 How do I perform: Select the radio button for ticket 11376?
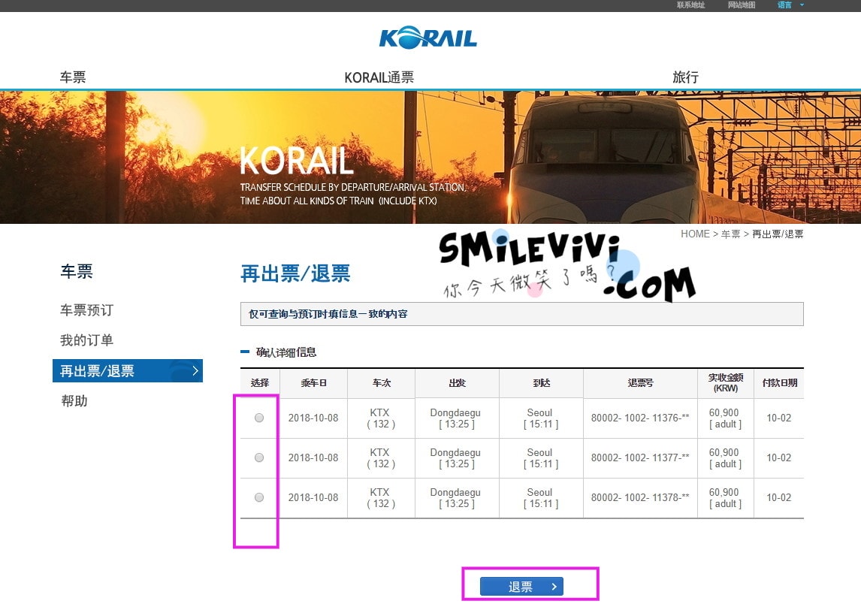[x=259, y=418]
